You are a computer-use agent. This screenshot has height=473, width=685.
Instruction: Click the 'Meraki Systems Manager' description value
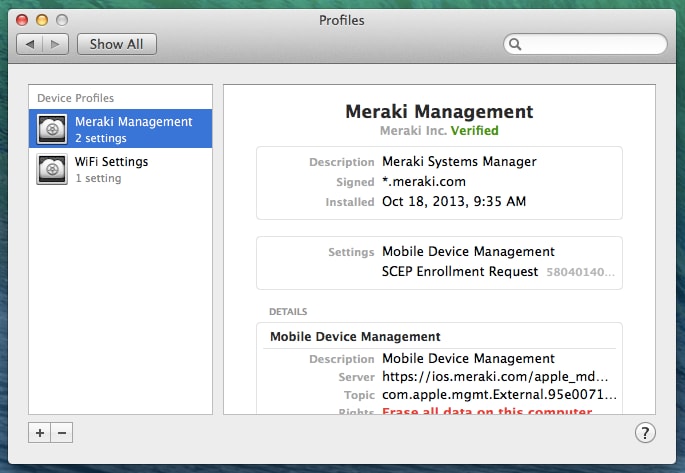(x=459, y=162)
